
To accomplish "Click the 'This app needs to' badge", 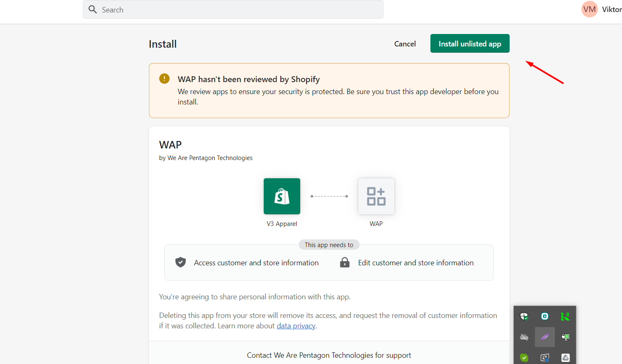I will pyautogui.click(x=329, y=245).
